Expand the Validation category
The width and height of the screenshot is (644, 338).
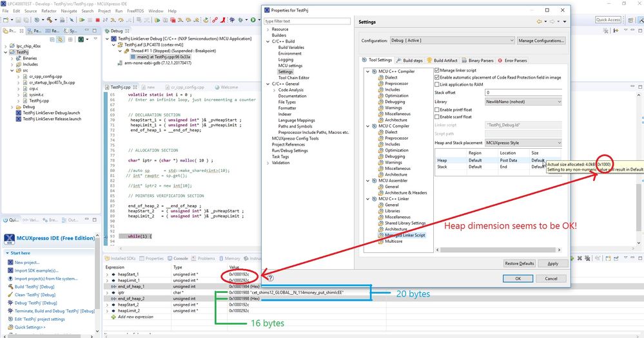tap(268, 163)
